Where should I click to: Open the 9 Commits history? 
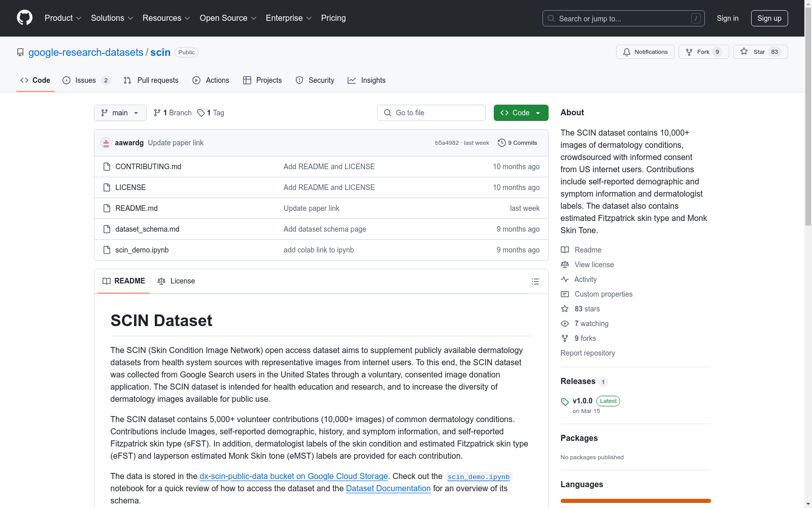(518, 143)
